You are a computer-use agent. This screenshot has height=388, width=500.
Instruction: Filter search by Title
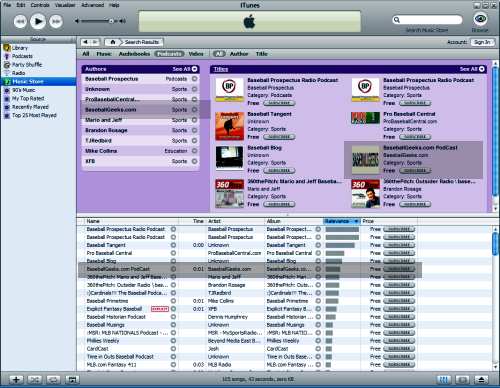click(262, 54)
